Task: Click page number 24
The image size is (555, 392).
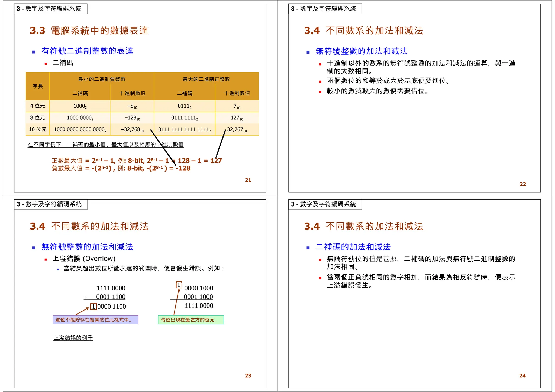Action: 522,376
